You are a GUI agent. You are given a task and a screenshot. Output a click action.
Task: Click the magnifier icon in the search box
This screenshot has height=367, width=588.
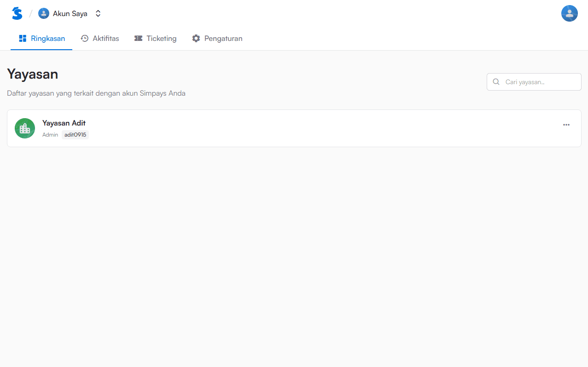(x=496, y=82)
